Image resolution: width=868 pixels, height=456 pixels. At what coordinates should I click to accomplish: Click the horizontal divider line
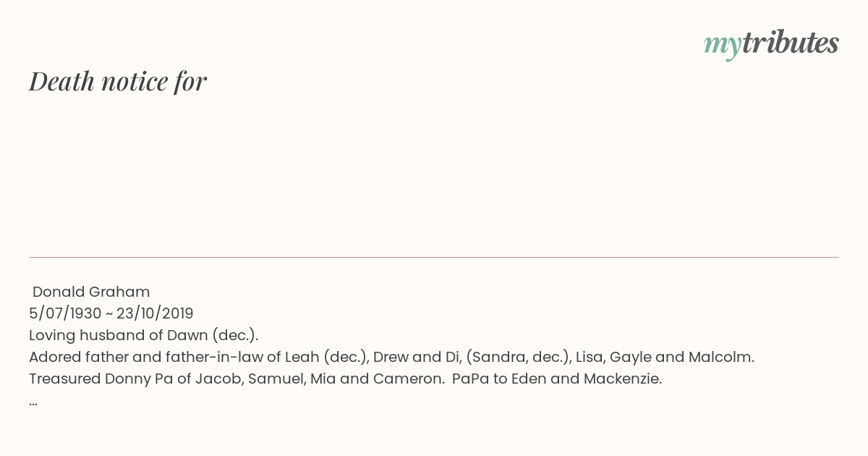coord(434,257)
